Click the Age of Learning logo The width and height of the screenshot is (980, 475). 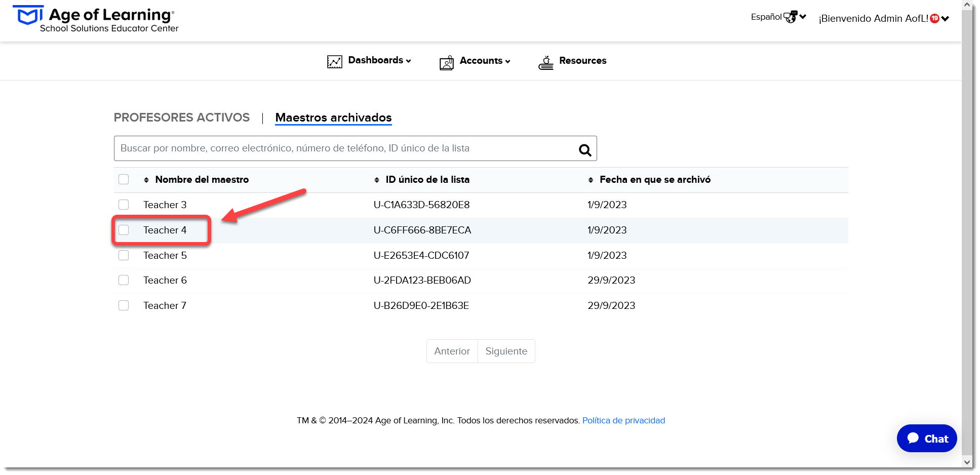pyautogui.click(x=95, y=20)
